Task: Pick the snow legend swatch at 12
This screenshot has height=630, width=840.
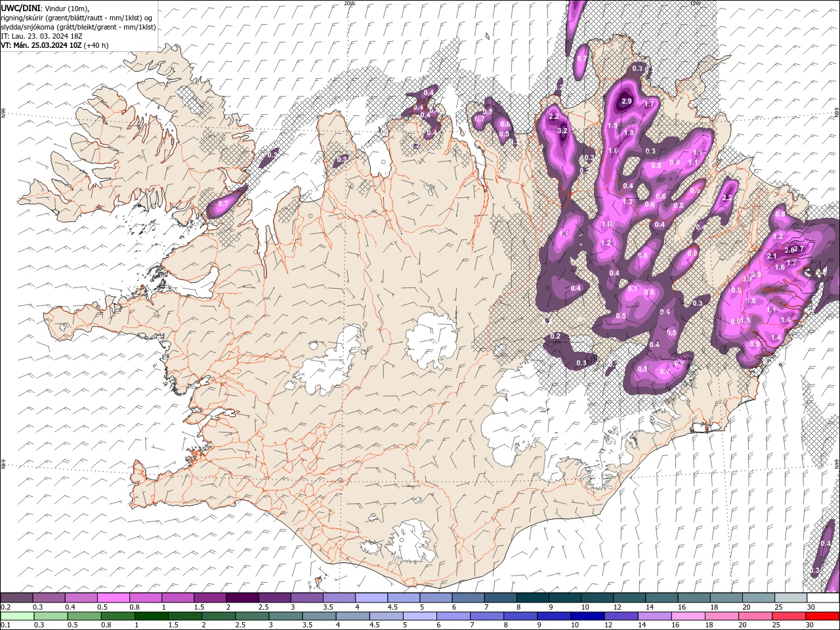Action: tap(629, 598)
